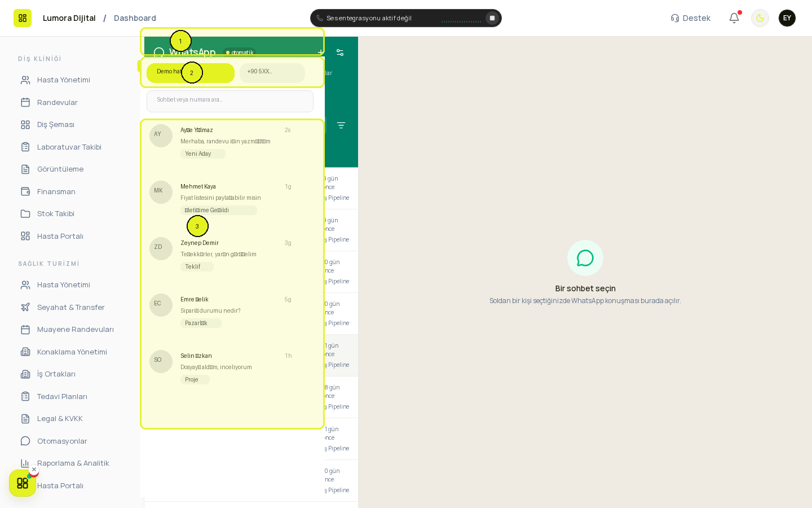Open Emre Çelik conversation
Image resolution: width=812 pixels, height=508 pixels.
[x=232, y=311]
